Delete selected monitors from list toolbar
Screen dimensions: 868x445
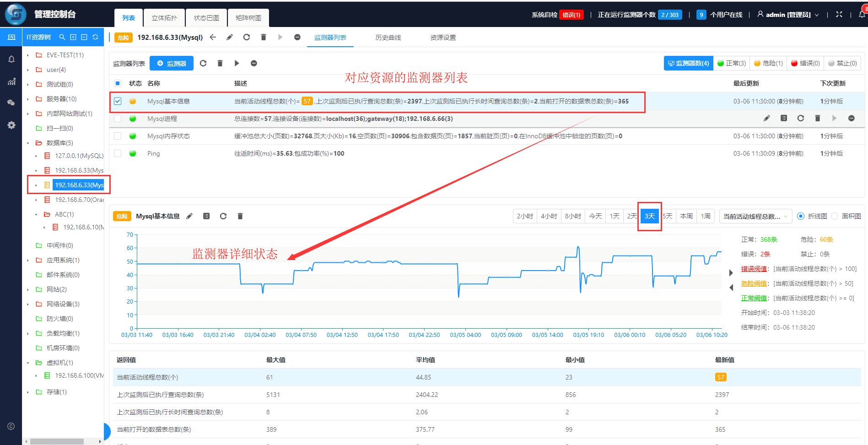220,63
